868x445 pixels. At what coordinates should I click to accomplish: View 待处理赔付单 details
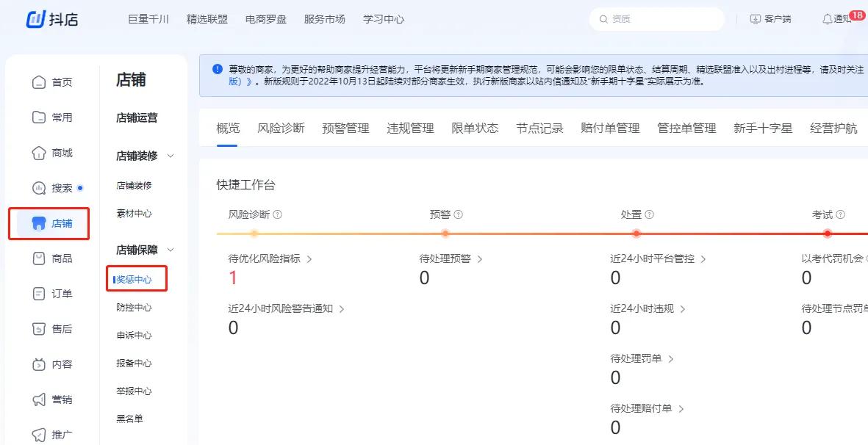coord(642,408)
